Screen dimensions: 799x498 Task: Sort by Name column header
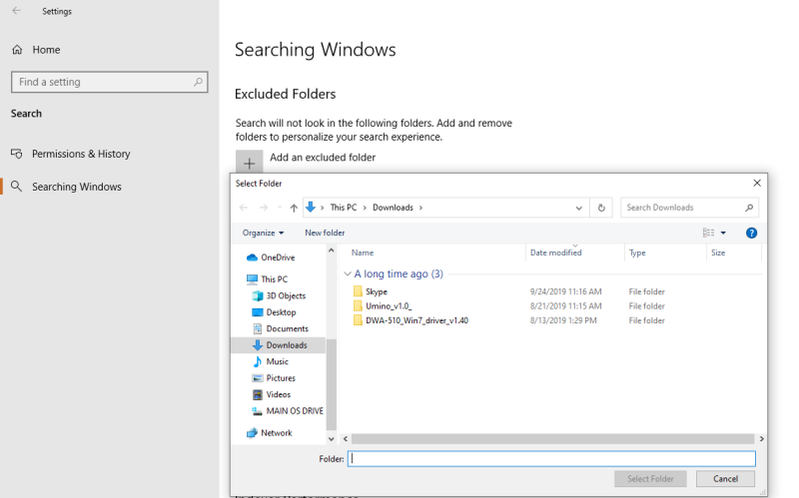point(362,253)
